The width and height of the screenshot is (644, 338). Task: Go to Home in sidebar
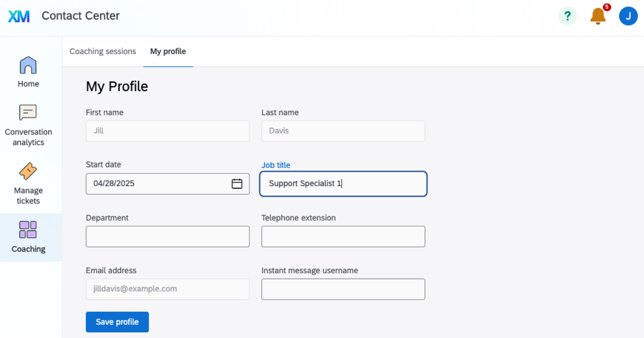pyautogui.click(x=28, y=72)
